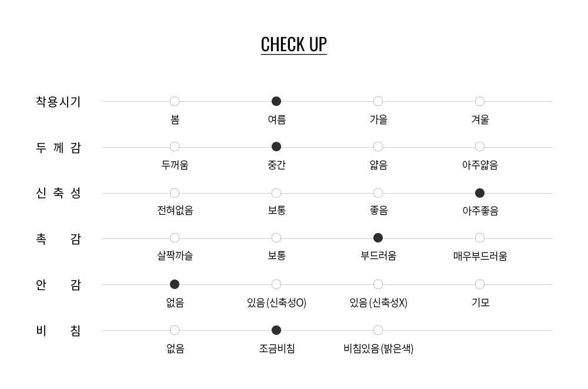The height and width of the screenshot is (389, 588).
Task: Pick the 전혀없음 elasticity circle
Action: tap(175, 193)
